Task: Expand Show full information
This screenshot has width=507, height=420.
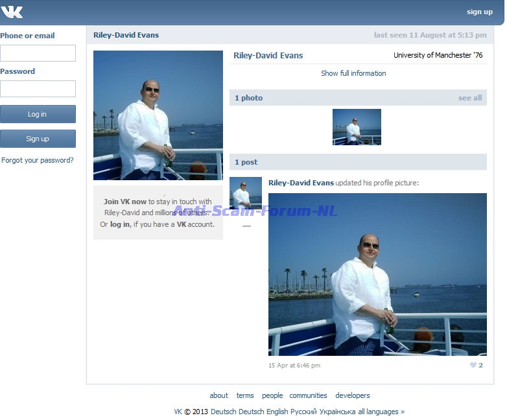Action: pyautogui.click(x=353, y=73)
